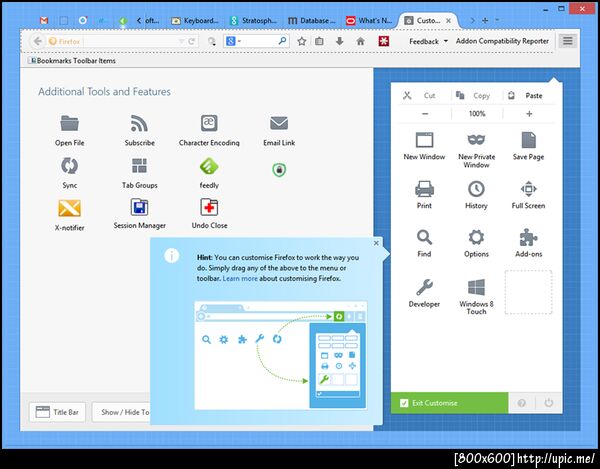This screenshot has width=600, height=469.
Task: Click the Open File icon
Action: click(x=69, y=123)
